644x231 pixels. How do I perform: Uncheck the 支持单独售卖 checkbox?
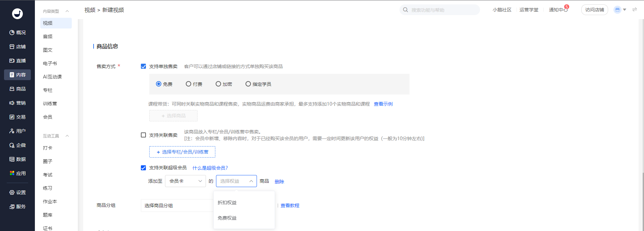coord(144,66)
